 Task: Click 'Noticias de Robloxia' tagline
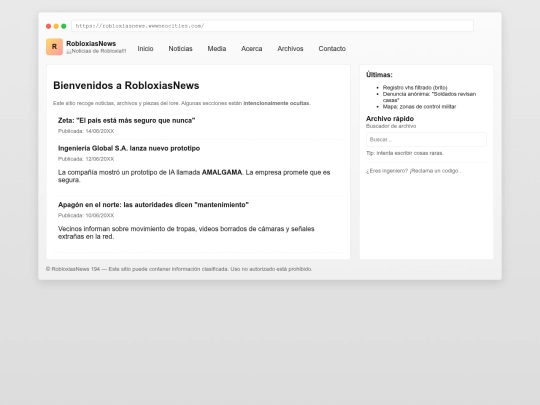[96, 51]
